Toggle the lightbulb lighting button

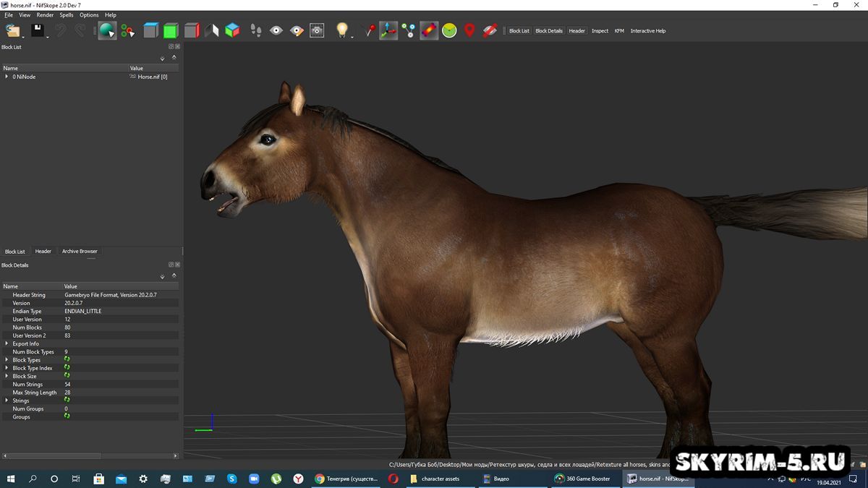(x=342, y=30)
